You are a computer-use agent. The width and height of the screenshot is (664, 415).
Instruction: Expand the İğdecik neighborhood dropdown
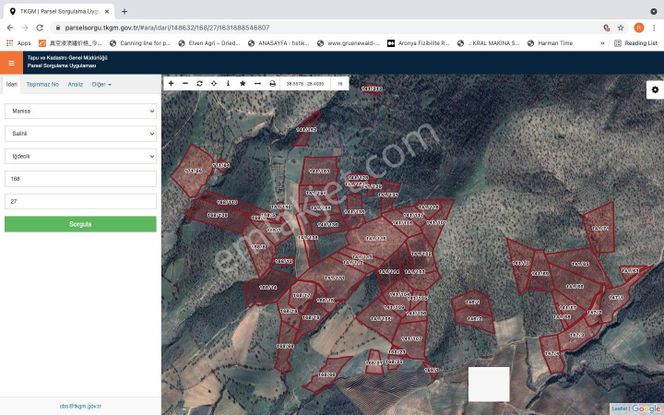click(x=80, y=156)
